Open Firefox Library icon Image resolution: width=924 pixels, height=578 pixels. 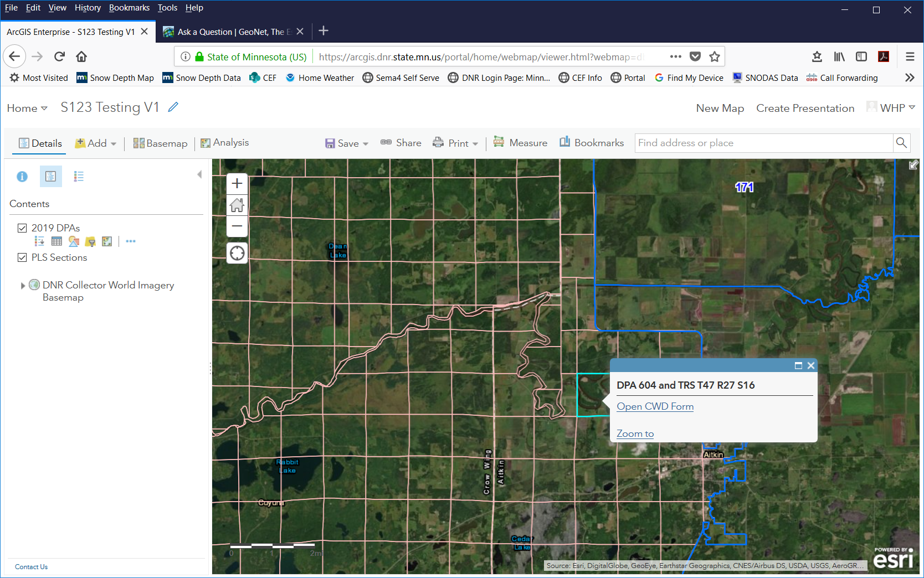click(x=839, y=56)
